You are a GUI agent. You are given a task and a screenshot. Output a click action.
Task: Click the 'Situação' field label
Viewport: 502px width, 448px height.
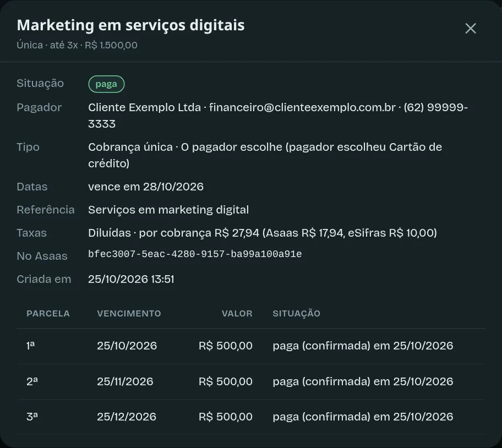[x=40, y=84]
